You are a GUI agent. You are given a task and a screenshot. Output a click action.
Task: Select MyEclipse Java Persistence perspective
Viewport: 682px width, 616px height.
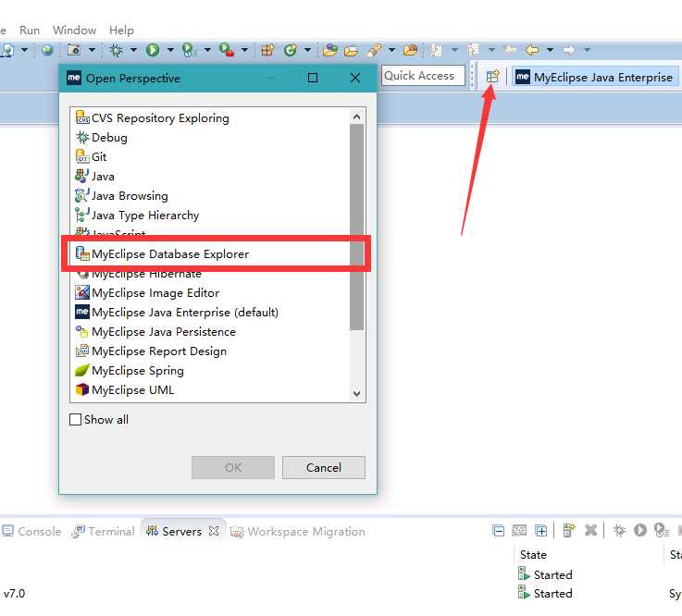[x=210, y=331]
